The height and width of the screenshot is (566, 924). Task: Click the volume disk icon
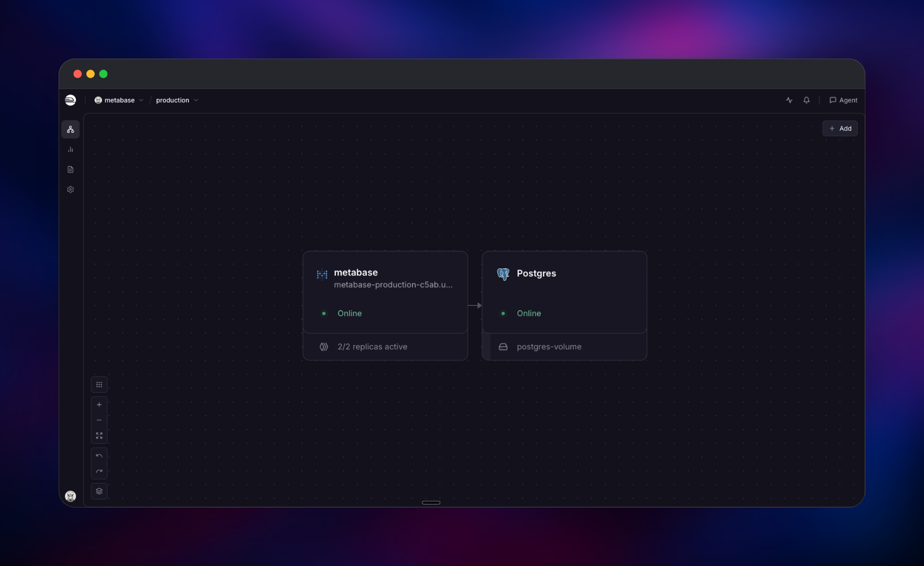point(503,347)
